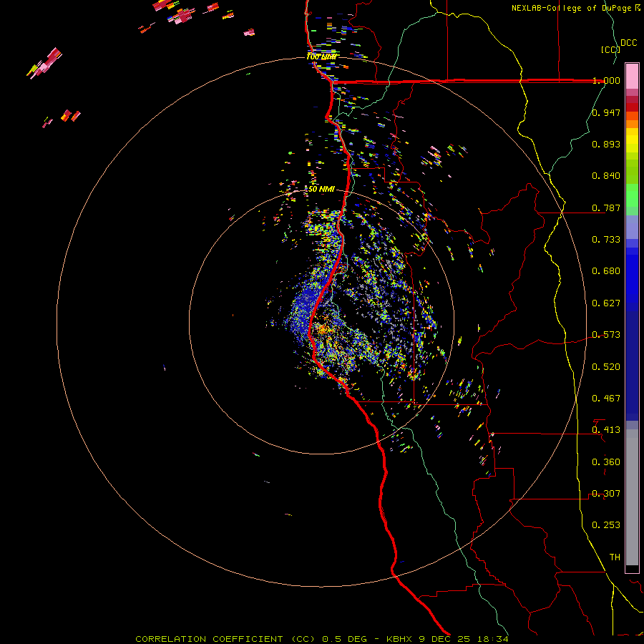The image size is (644, 644).
Task: Select the 0.840 scale value
Action: [606, 176]
